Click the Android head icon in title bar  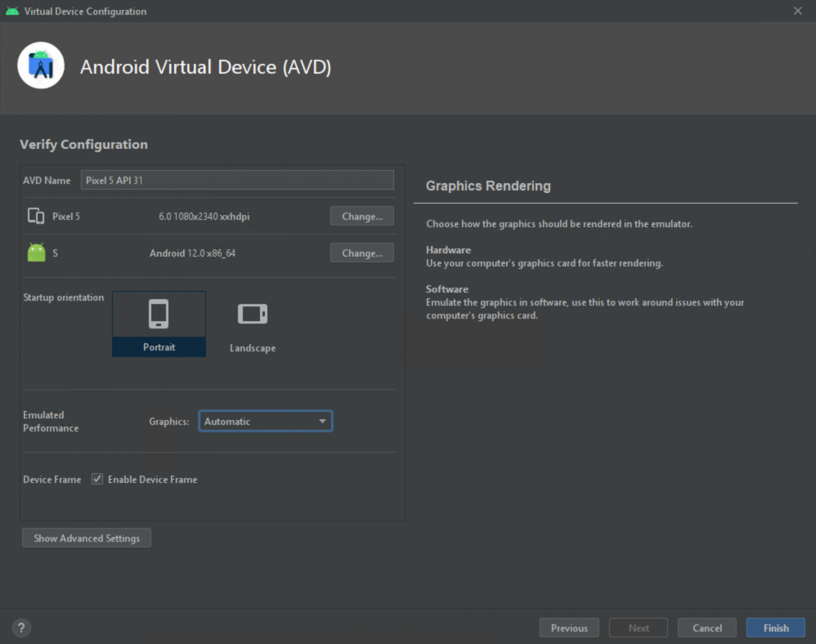click(12, 11)
